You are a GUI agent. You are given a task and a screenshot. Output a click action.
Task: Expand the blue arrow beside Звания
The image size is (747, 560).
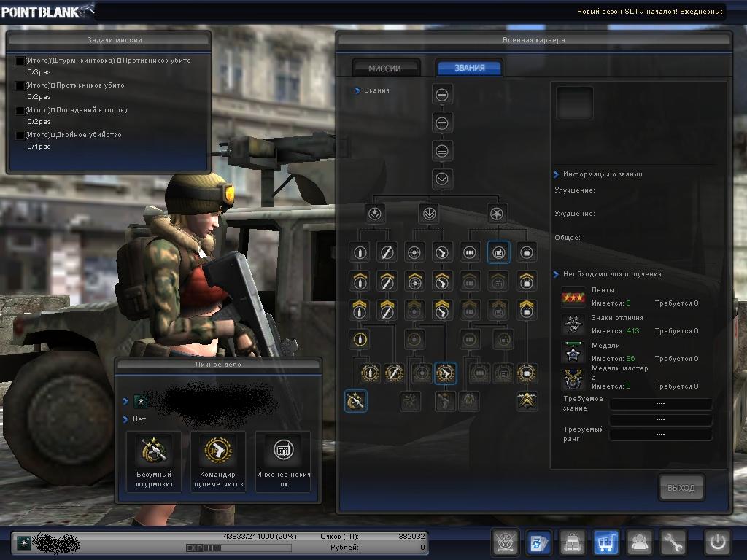(x=357, y=90)
